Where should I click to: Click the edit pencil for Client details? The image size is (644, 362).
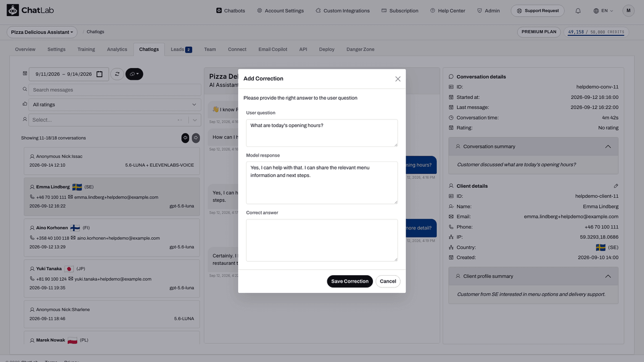tap(616, 186)
